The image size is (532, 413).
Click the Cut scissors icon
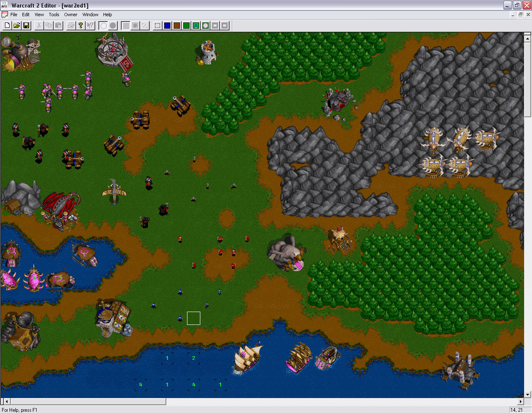pos(39,26)
